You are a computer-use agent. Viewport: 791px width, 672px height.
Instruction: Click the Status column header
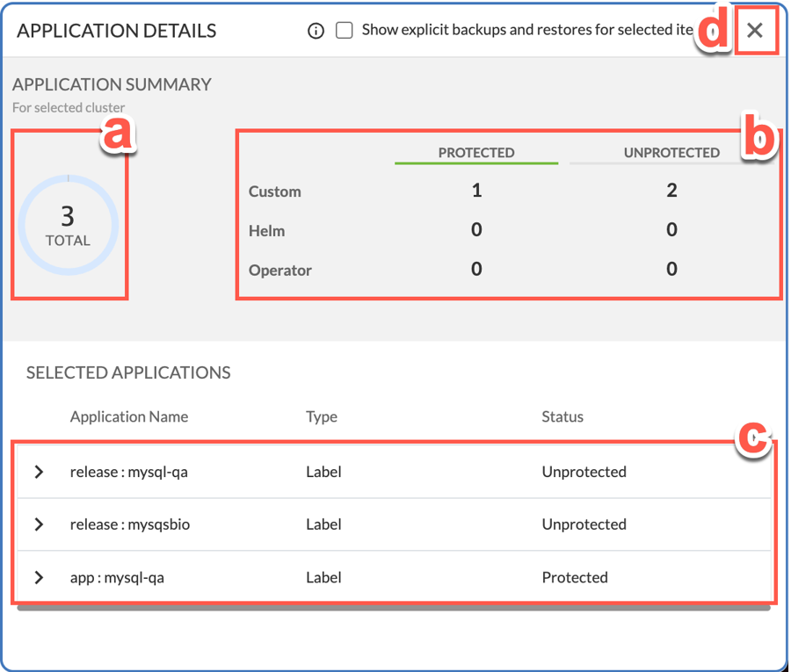[562, 416]
